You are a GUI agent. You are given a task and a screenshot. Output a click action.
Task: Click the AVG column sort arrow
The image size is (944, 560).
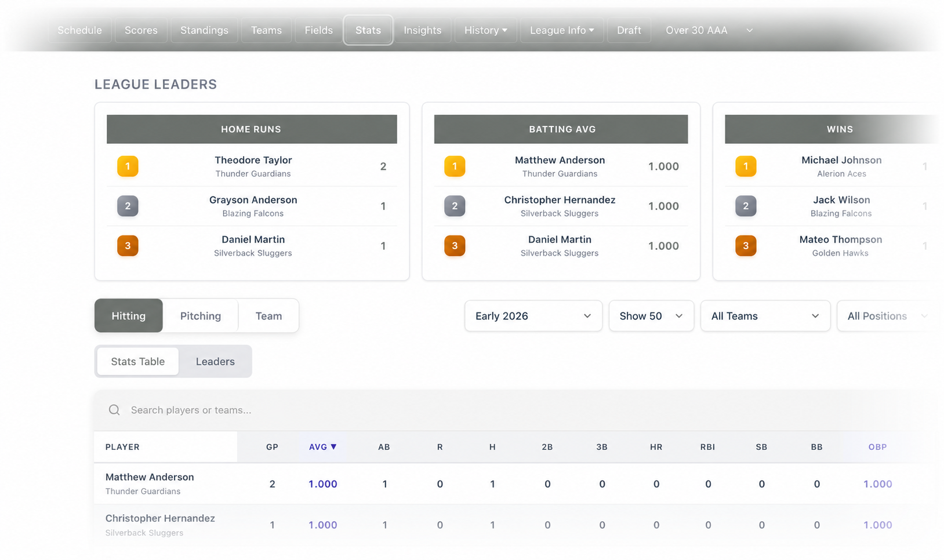pyautogui.click(x=333, y=447)
